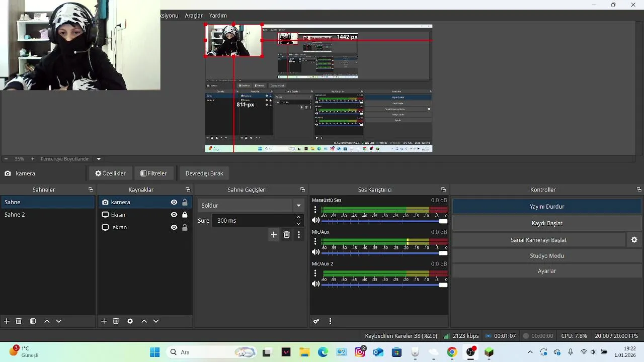Pop out the Kaynaklar dock
Image resolution: width=644 pixels, height=362 pixels.
coord(188,190)
